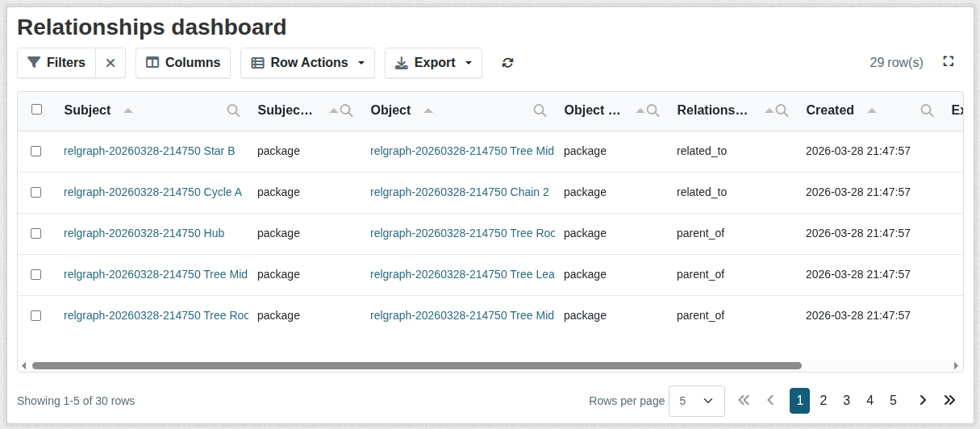The height and width of the screenshot is (429, 980).
Task: Go to the next page arrow
Action: tap(923, 401)
